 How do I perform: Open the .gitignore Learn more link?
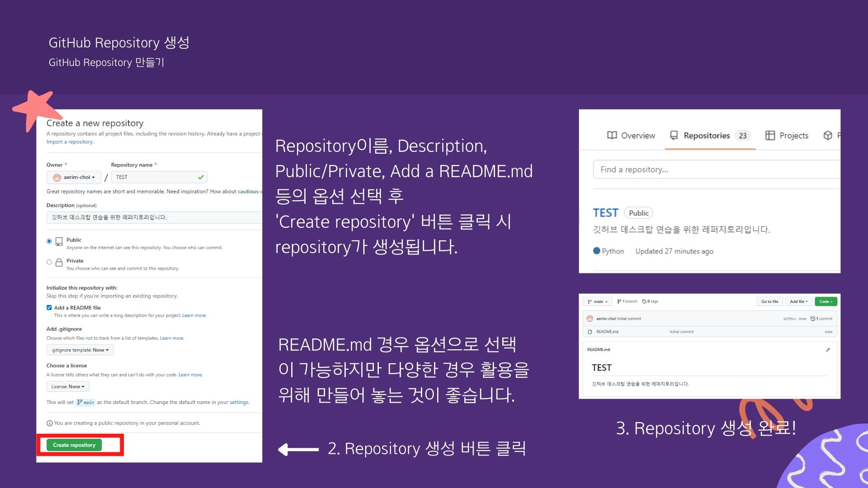click(x=172, y=338)
